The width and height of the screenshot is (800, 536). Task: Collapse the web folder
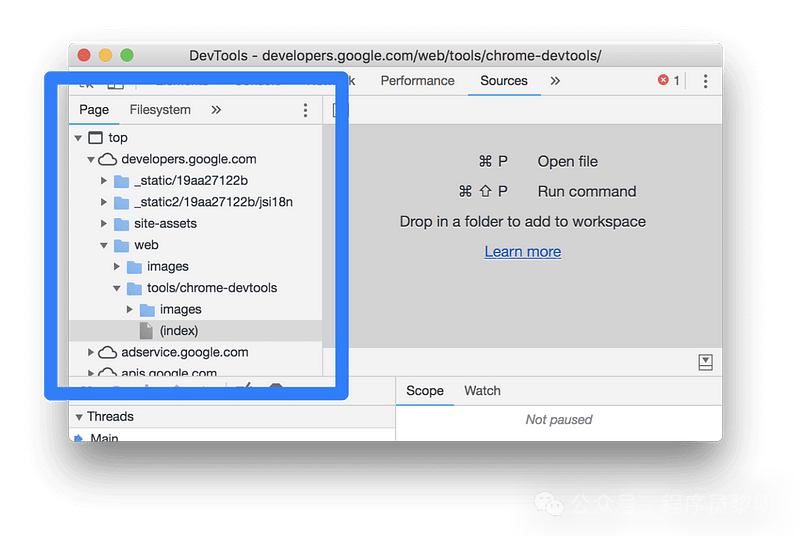pyautogui.click(x=104, y=245)
